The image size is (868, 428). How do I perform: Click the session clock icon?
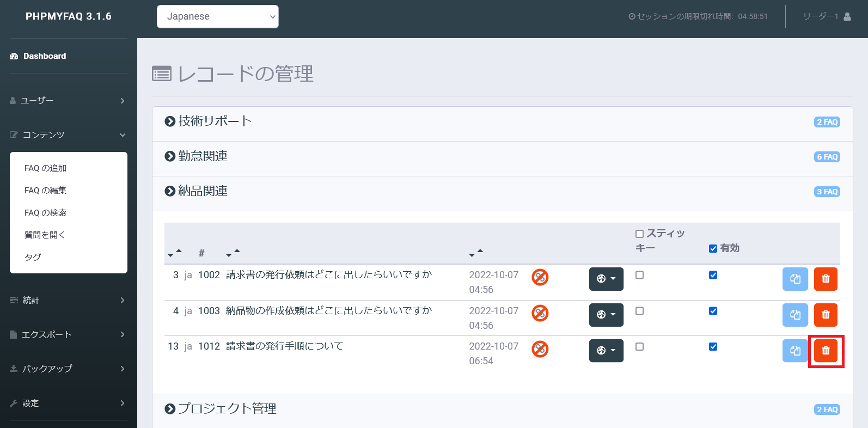tap(632, 16)
